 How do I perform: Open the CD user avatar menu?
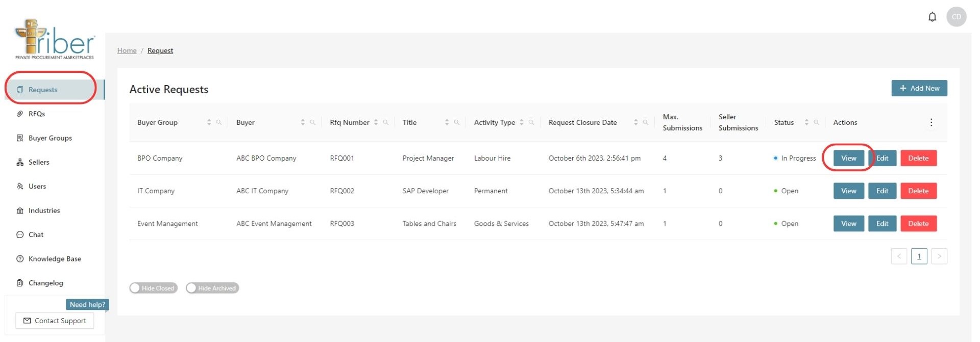pos(956,17)
